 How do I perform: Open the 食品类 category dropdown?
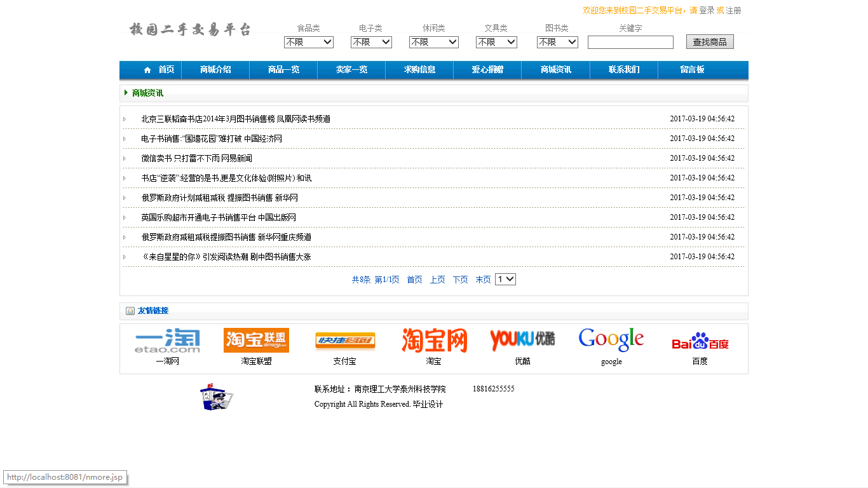(x=309, y=42)
